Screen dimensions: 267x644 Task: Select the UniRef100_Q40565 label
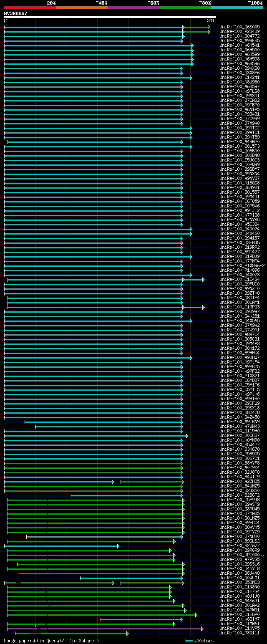pyautogui.click(x=239, y=321)
